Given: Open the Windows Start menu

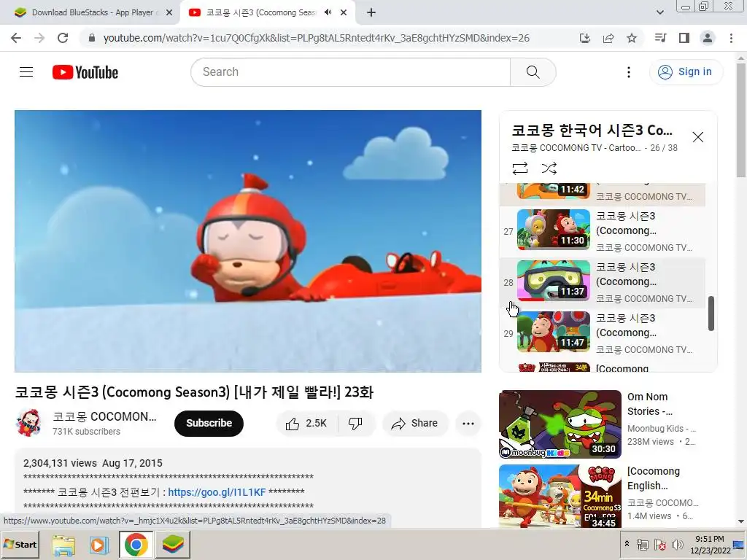Looking at the screenshot, I should pos(20,544).
